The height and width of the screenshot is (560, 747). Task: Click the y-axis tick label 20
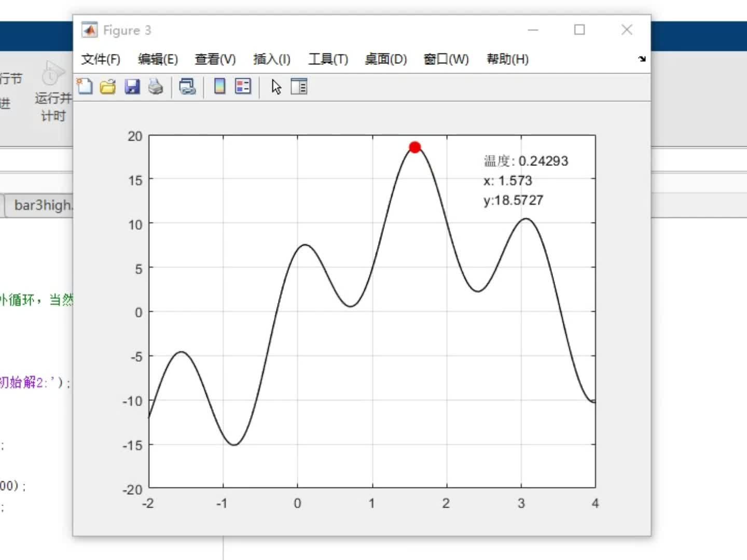[x=135, y=136]
